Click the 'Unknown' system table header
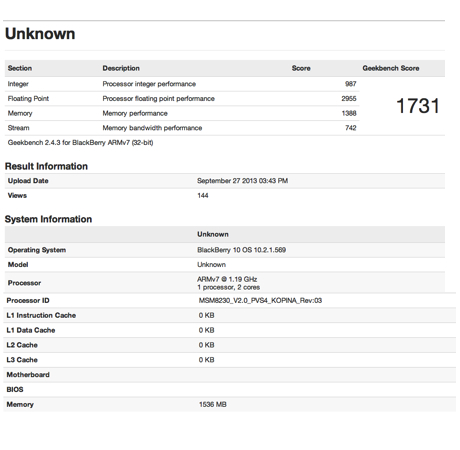460x450 pixels. click(213, 234)
